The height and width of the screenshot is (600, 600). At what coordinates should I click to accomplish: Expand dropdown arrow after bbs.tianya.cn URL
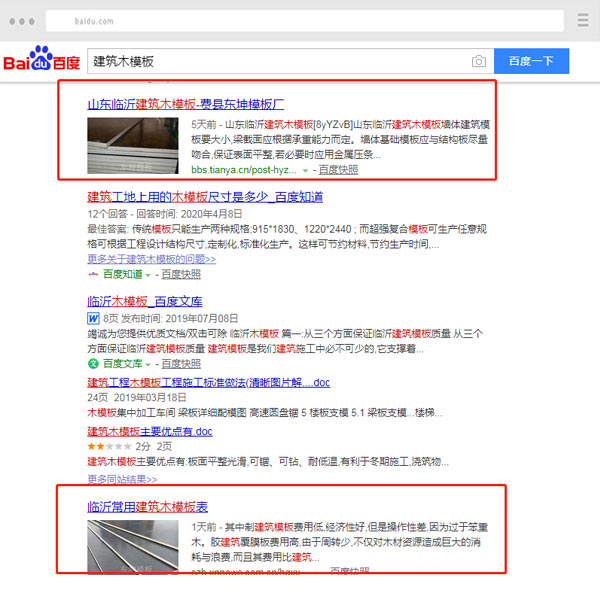pos(305,171)
